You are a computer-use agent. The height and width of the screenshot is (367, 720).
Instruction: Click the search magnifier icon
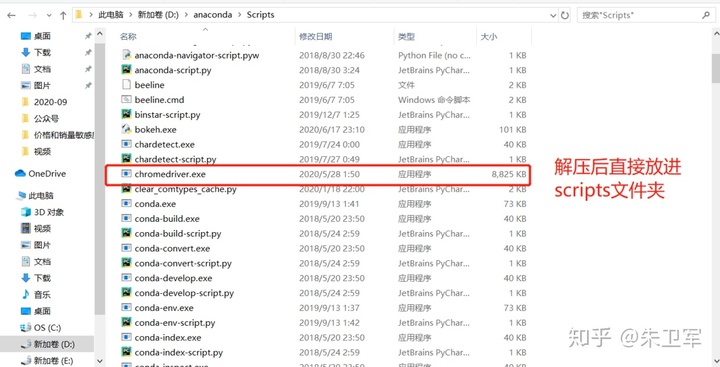click(706, 15)
